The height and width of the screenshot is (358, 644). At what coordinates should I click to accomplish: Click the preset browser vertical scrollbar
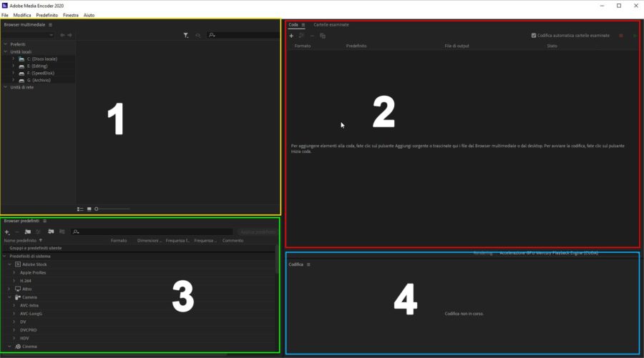click(277, 260)
